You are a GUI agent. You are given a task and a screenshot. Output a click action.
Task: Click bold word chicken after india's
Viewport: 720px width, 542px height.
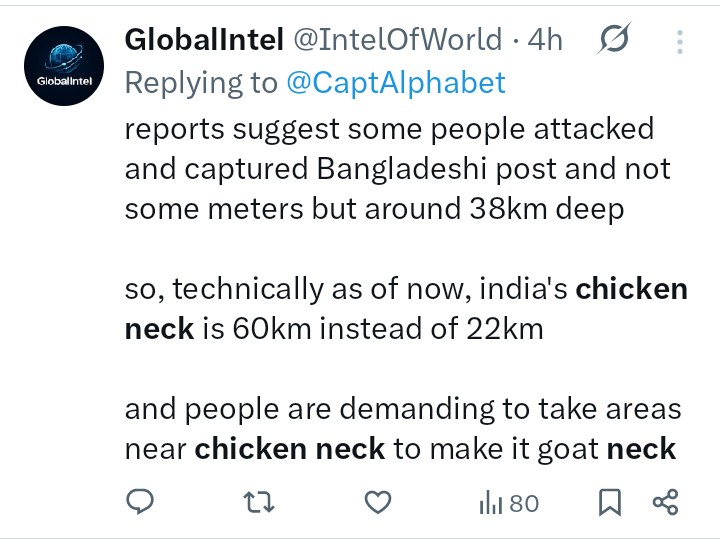coord(632,289)
